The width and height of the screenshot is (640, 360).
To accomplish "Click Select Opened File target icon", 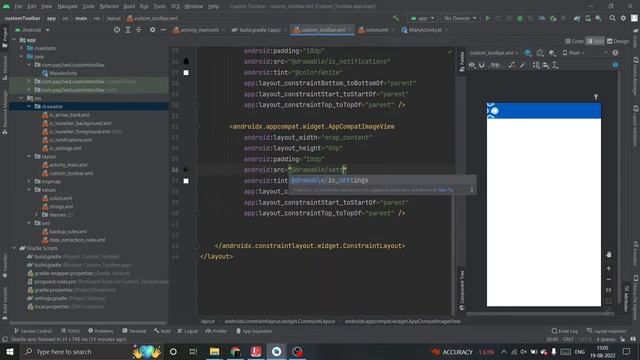I will (x=117, y=30).
